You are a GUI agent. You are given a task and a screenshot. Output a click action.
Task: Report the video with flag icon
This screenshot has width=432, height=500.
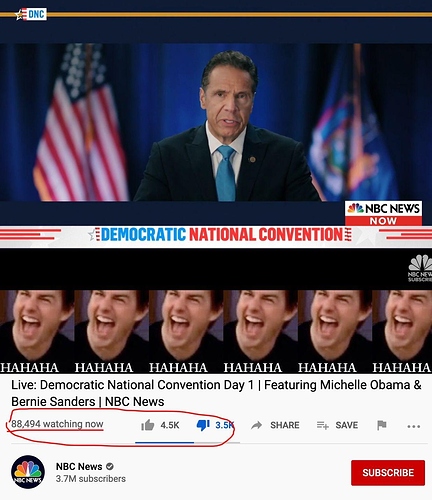[x=381, y=425]
